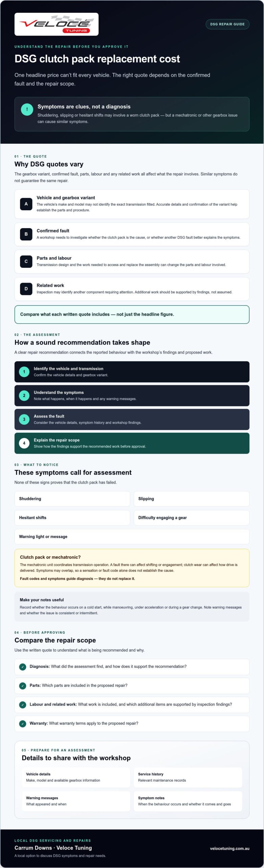Viewport: 264px width, 868px height.
Task: Open the Understand the symptoms step
Action: (x=132, y=396)
